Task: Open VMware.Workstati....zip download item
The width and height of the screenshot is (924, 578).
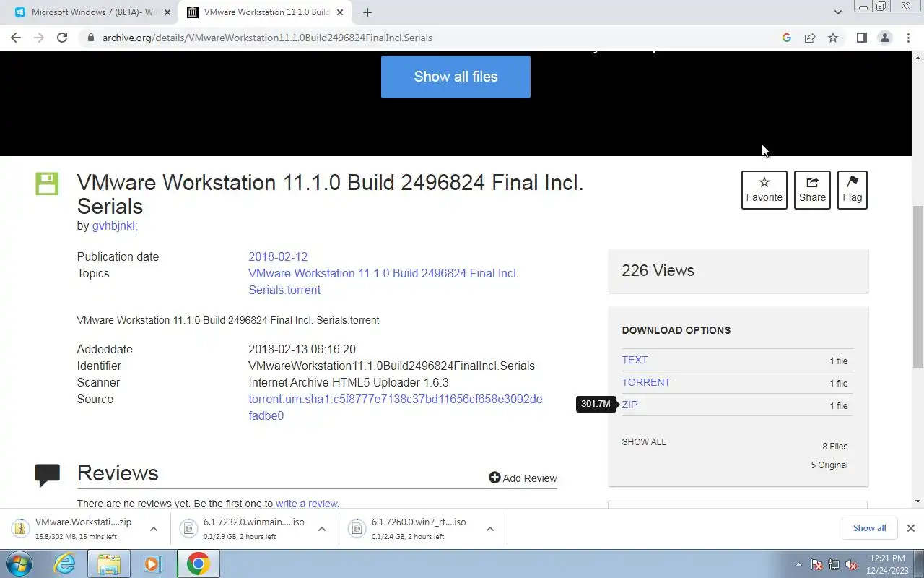Action: [76, 529]
